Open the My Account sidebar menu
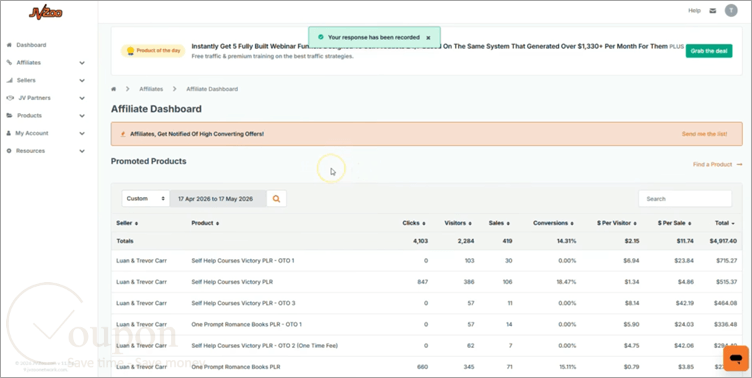 coord(32,133)
